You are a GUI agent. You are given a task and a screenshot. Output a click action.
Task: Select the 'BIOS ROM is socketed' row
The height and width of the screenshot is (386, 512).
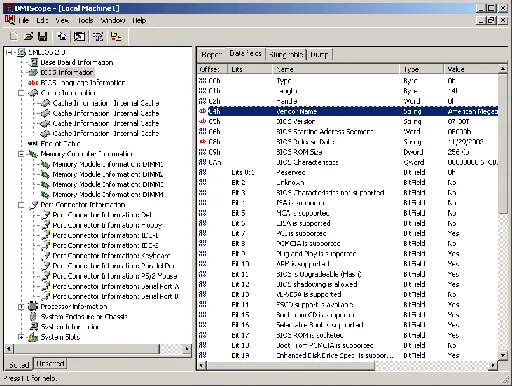click(348, 335)
